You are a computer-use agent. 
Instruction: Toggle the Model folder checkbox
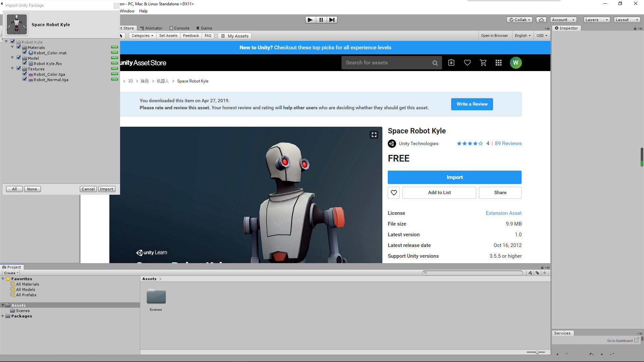pos(19,58)
